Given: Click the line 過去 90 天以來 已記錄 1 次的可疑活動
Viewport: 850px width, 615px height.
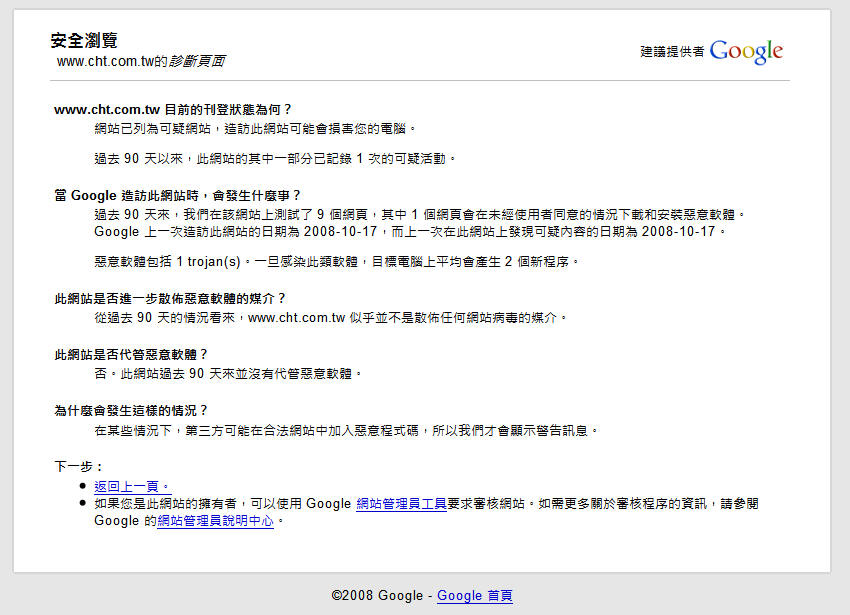Looking at the screenshot, I should tap(275, 158).
